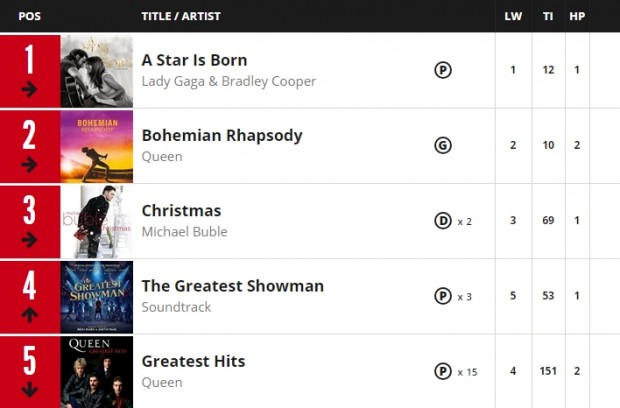620x408 pixels.
Task: Click the diamond certification icon for Christmas
Action: click(x=443, y=221)
